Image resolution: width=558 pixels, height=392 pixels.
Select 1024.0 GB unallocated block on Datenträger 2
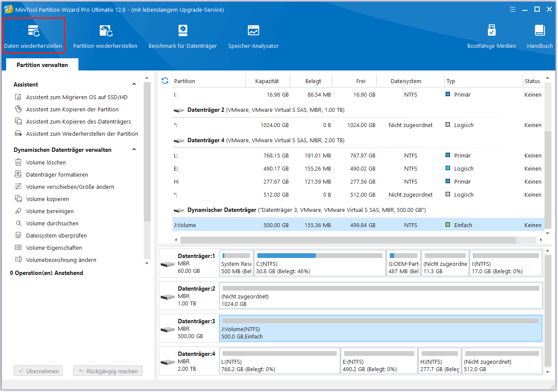(381, 295)
